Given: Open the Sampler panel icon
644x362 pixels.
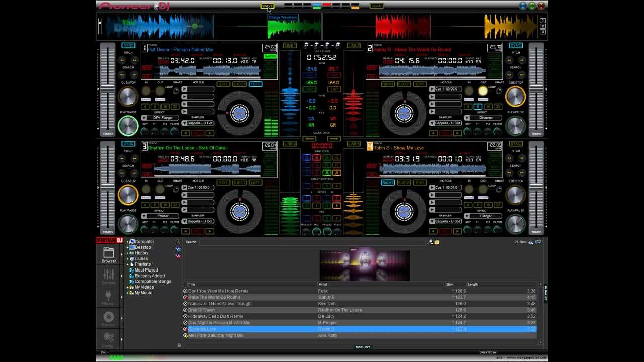Looking at the screenshot, I should pos(109,276).
